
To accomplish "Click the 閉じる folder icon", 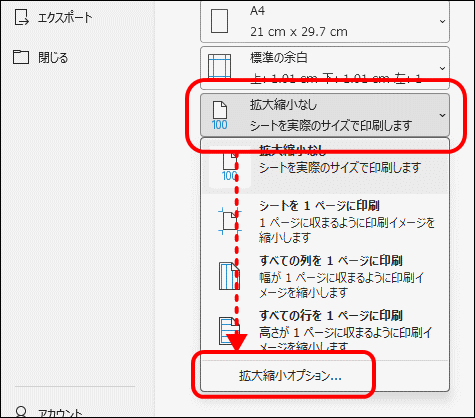I will pos(21,57).
